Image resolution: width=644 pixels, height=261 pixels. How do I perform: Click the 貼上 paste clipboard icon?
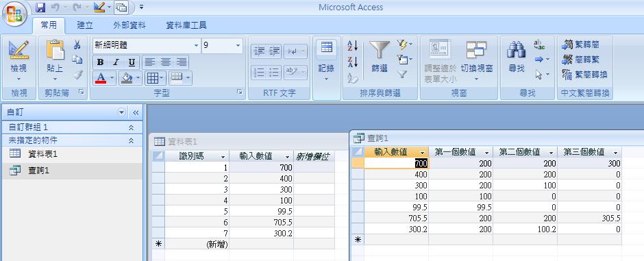(x=55, y=50)
